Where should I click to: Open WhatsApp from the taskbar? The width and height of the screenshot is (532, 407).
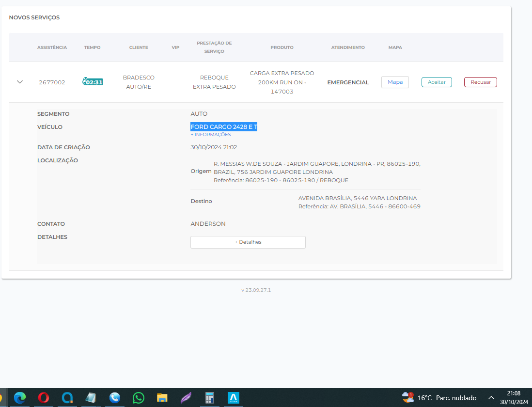pyautogui.click(x=139, y=398)
